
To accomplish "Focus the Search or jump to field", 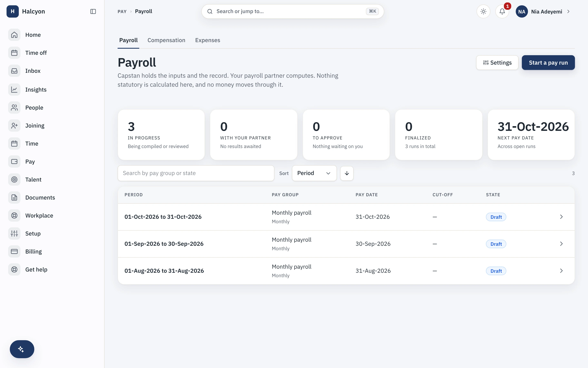I will pyautogui.click(x=293, y=11).
